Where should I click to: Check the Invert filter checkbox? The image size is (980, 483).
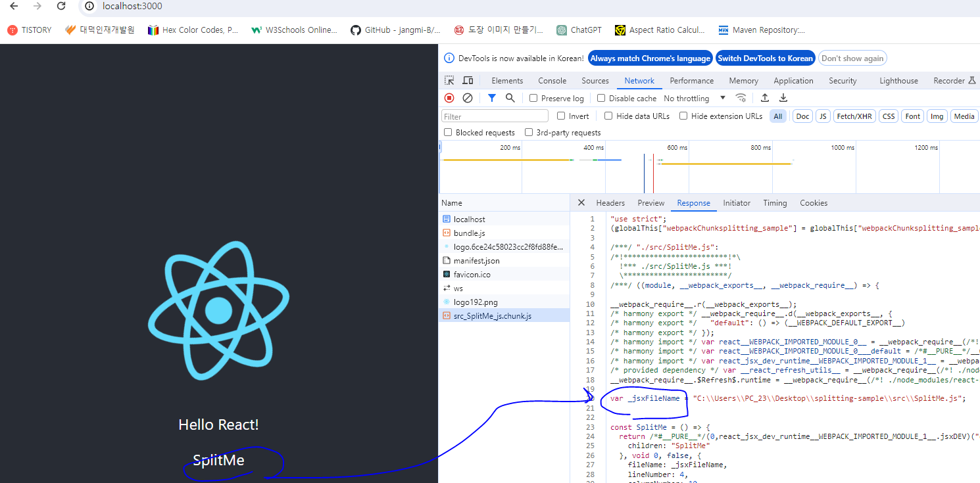(x=561, y=116)
